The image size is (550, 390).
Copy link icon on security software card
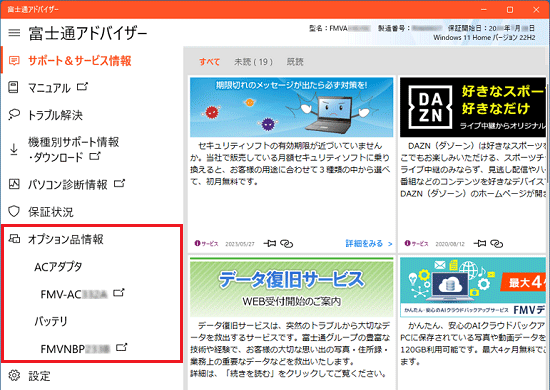(x=286, y=243)
